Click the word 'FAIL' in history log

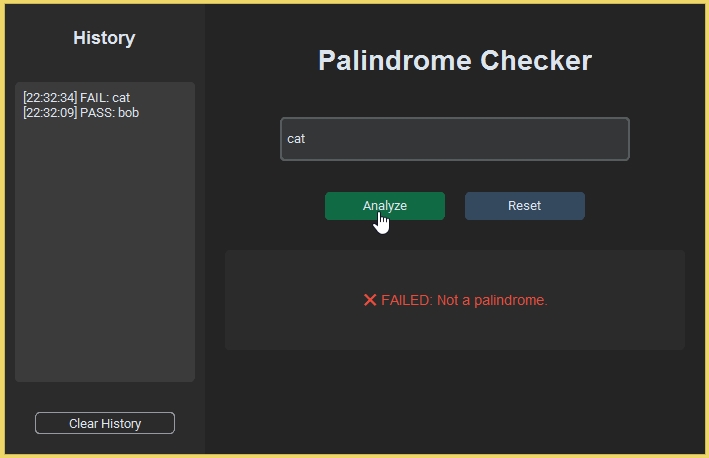93,98
